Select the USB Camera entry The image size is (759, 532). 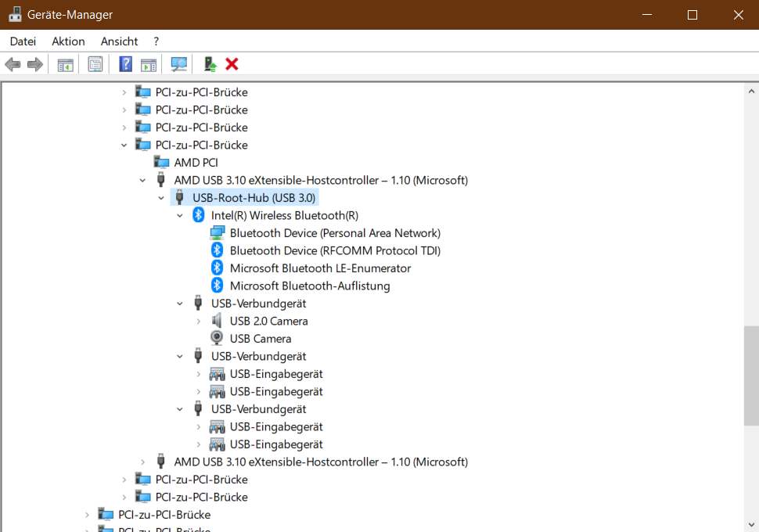[x=261, y=339]
